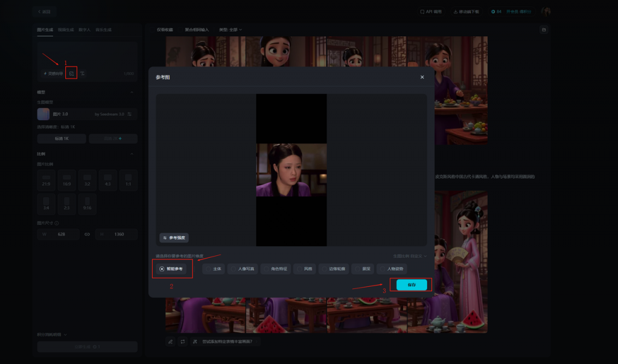Click the 参考强度 reference strength button

point(174,238)
